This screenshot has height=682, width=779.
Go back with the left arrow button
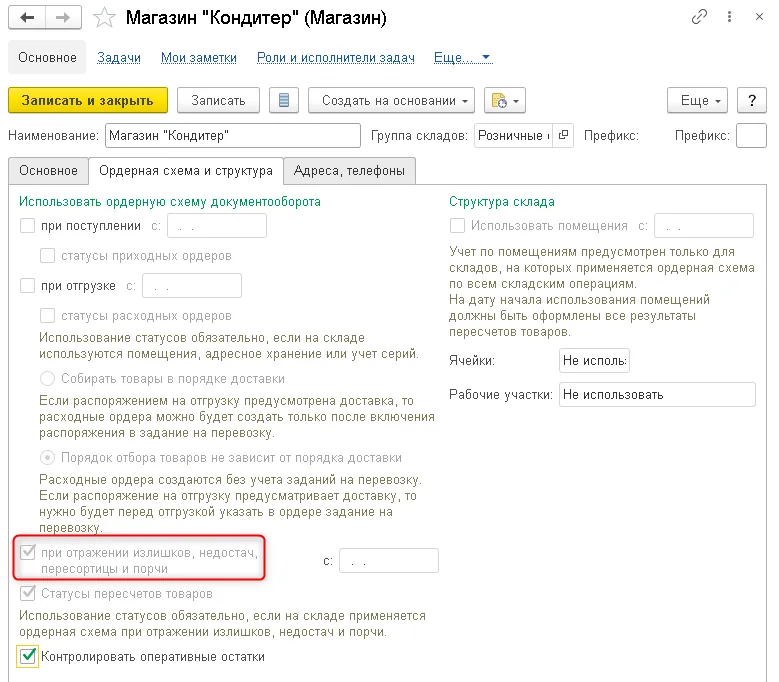coord(27,18)
